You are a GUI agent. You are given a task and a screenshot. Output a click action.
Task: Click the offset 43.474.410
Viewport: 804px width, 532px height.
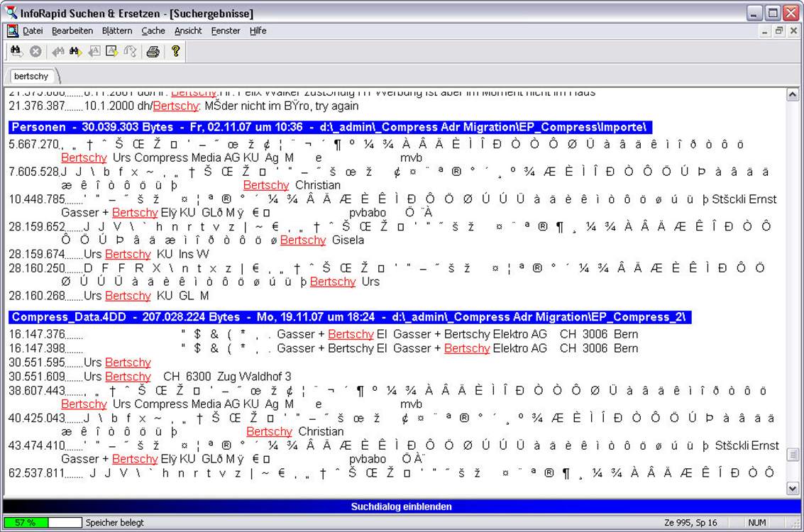coord(37,445)
